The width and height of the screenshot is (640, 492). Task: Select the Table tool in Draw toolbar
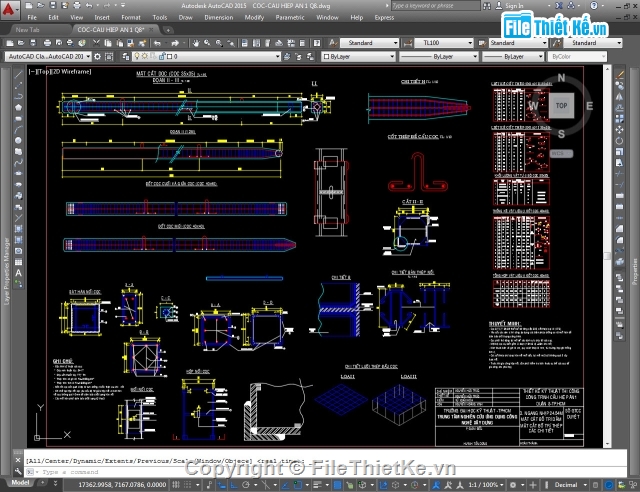click(x=18, y=262)
